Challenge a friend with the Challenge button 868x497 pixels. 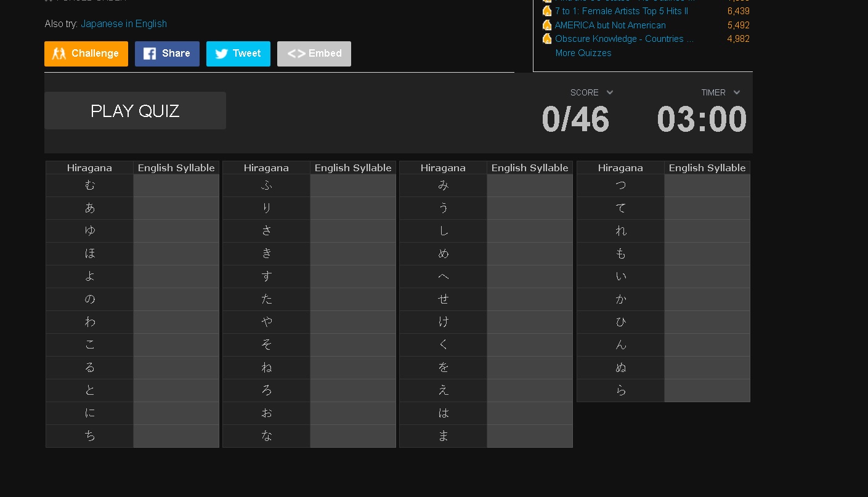86,54
